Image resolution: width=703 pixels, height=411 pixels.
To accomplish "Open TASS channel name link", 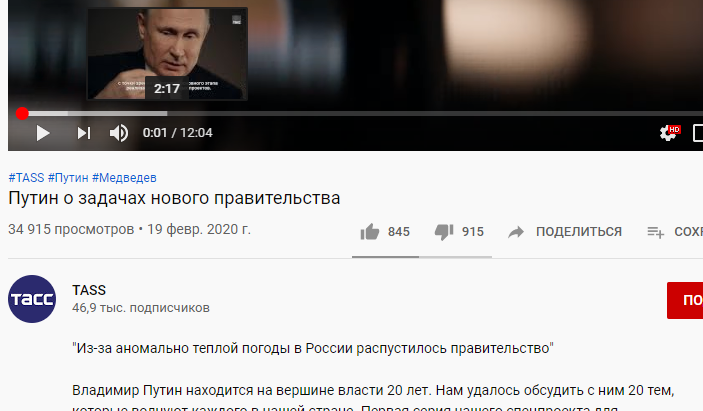I will pyautogui.click(x=89, y=290).
